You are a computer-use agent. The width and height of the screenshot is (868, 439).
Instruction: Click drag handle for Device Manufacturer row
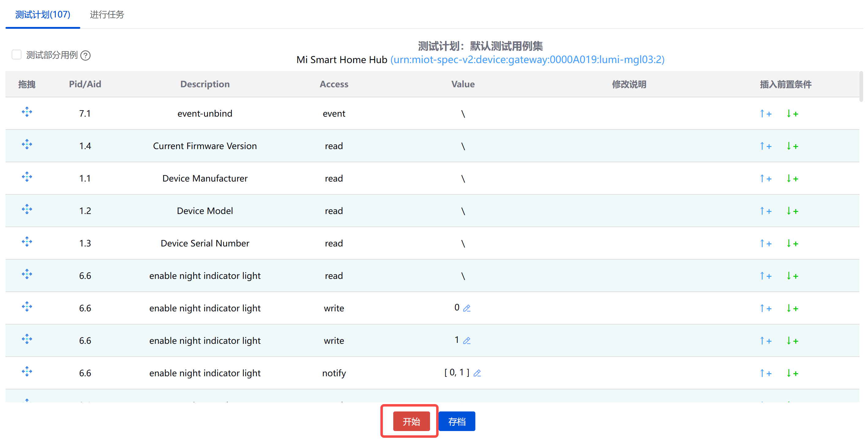pos(27,177)
